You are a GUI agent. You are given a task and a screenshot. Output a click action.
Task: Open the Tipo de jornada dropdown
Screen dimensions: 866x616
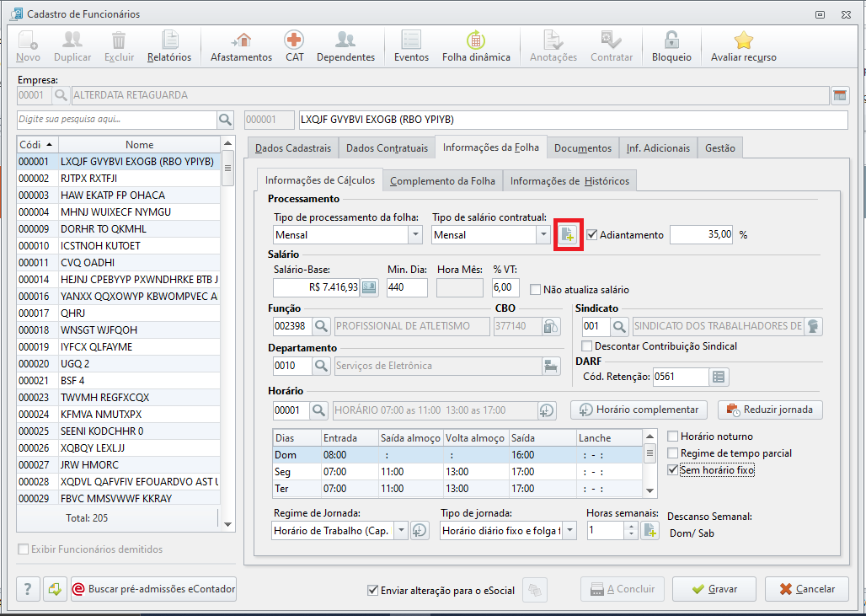(x=569, y=531)
